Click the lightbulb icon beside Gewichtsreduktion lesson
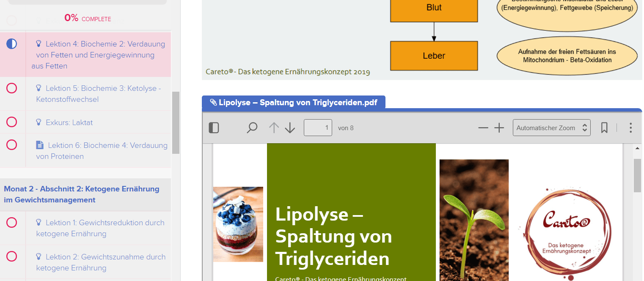 point(39,222)
